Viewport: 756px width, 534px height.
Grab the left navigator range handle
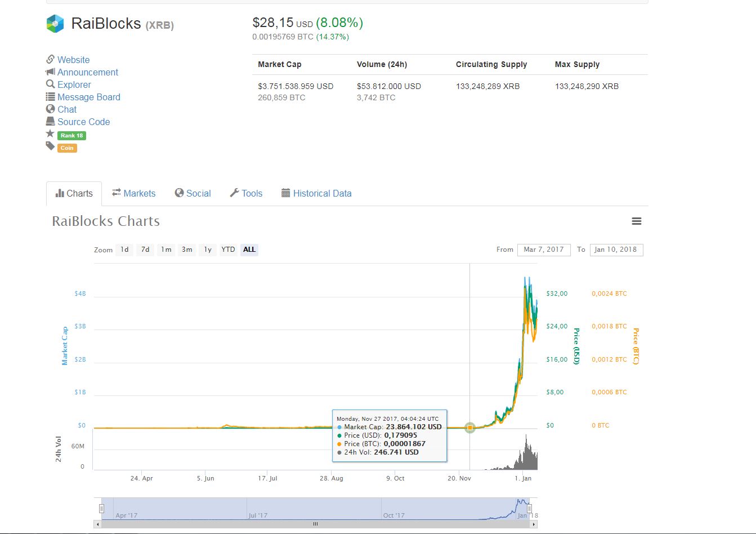pyautogui.click(x=101, y=509)
